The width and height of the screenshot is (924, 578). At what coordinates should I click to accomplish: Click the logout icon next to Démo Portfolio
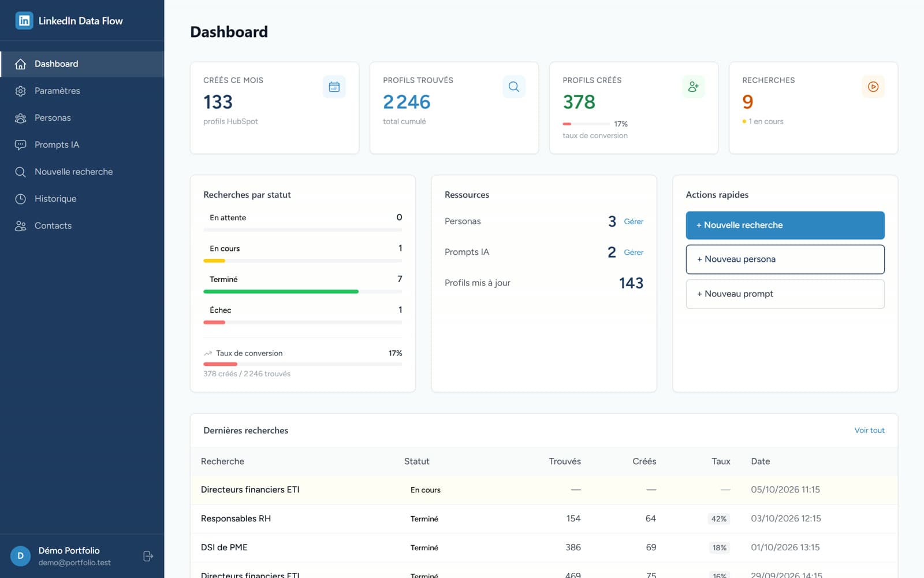148,556
